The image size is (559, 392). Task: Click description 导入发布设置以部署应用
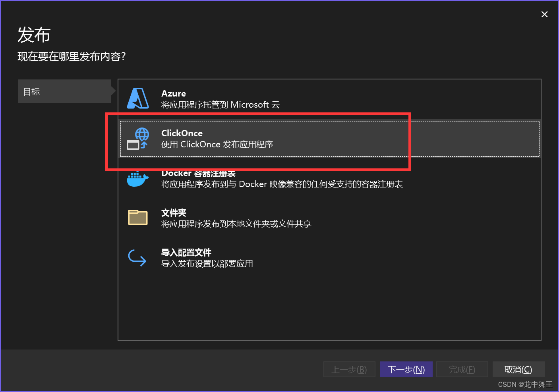coord(207,263)
